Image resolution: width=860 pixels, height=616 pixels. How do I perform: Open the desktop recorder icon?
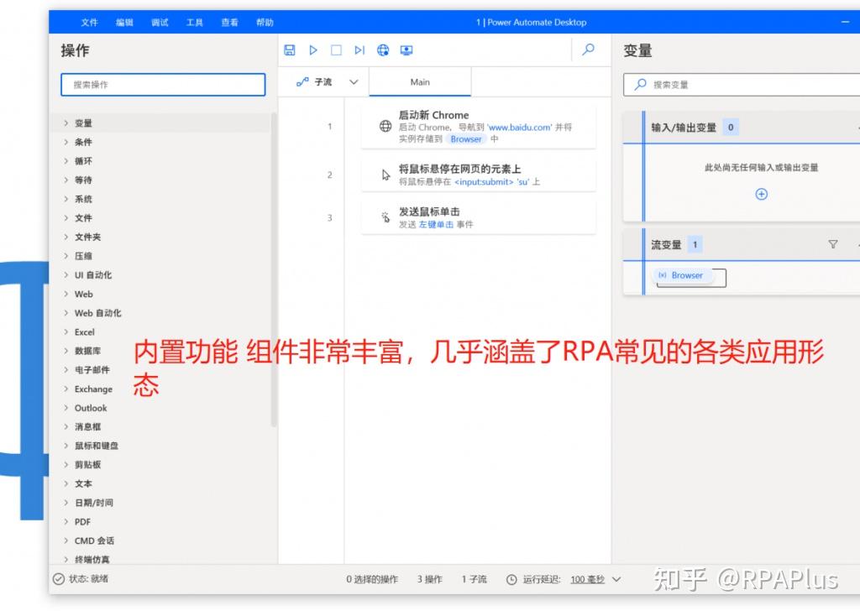(406, 50)
